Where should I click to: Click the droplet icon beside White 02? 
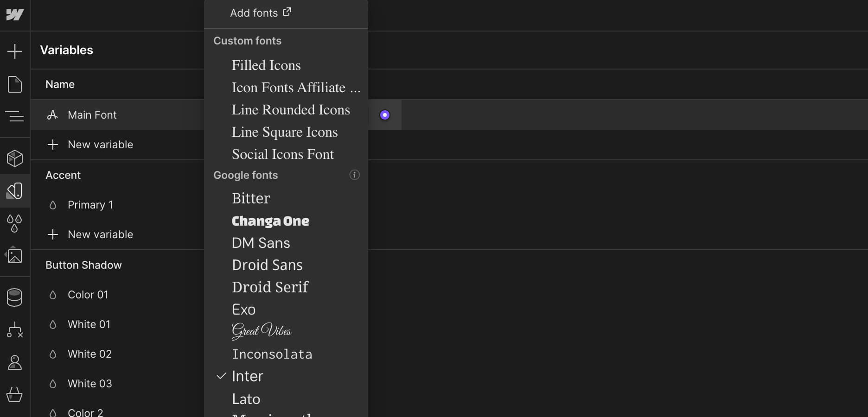tap(53, 354)
